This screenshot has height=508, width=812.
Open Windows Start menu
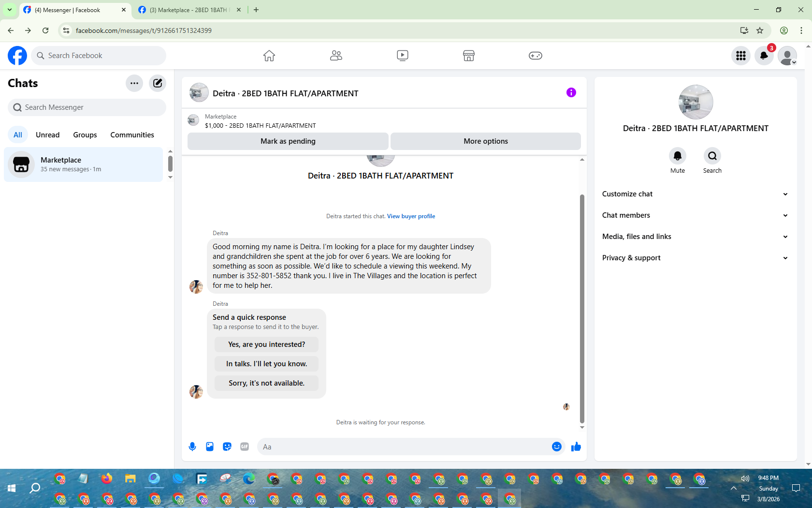tap(12, 488)
